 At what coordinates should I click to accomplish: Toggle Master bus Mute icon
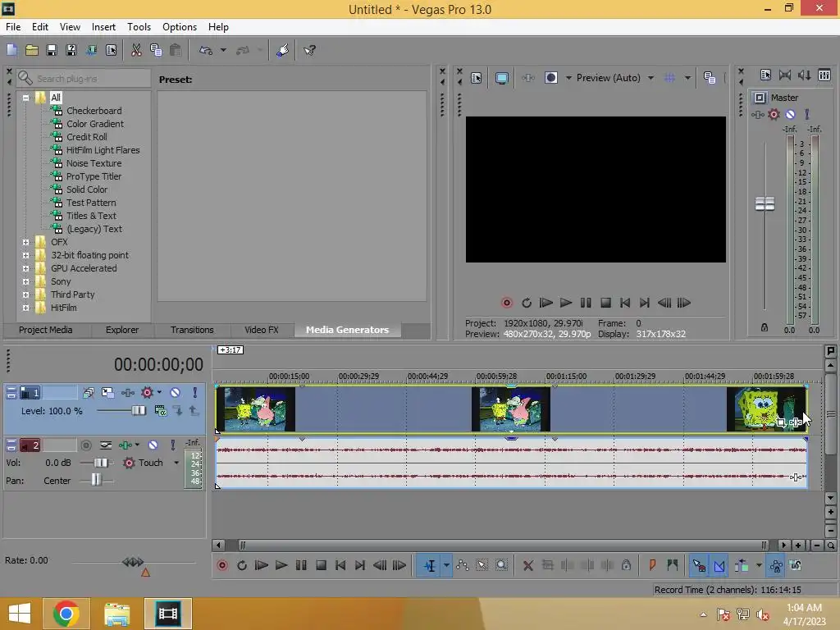tap(790, 114)
